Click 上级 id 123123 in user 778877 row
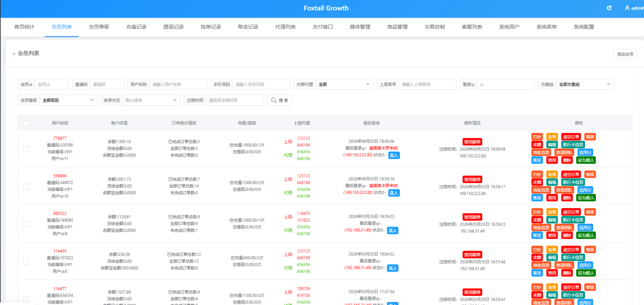The image size is (644, 305). point(304,138)
